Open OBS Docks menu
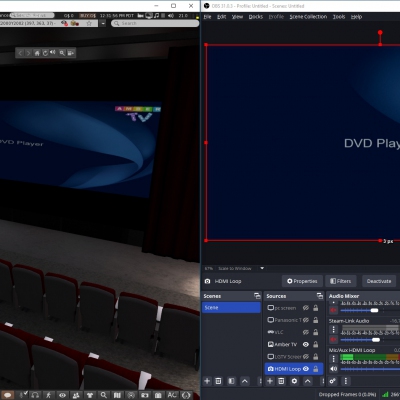This screenshot has width=400, height=400. click(x=256, y=17)
